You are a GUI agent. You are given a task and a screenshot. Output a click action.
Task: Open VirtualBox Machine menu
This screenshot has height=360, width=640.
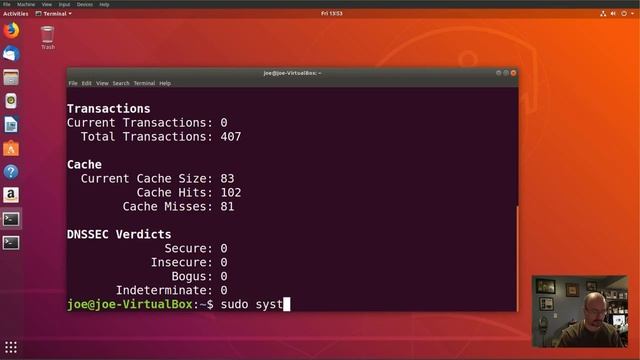point(26,4)
